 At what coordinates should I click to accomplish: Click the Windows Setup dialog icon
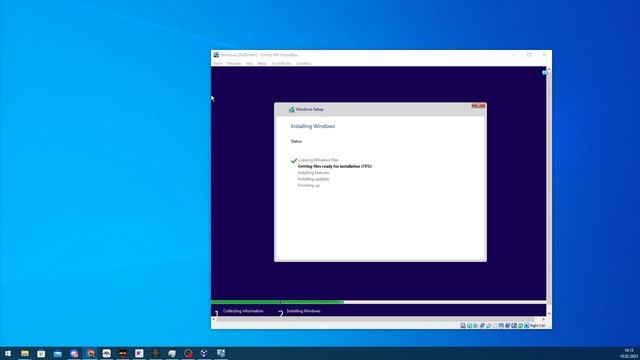pyautogui.click(x=291, y=109)
